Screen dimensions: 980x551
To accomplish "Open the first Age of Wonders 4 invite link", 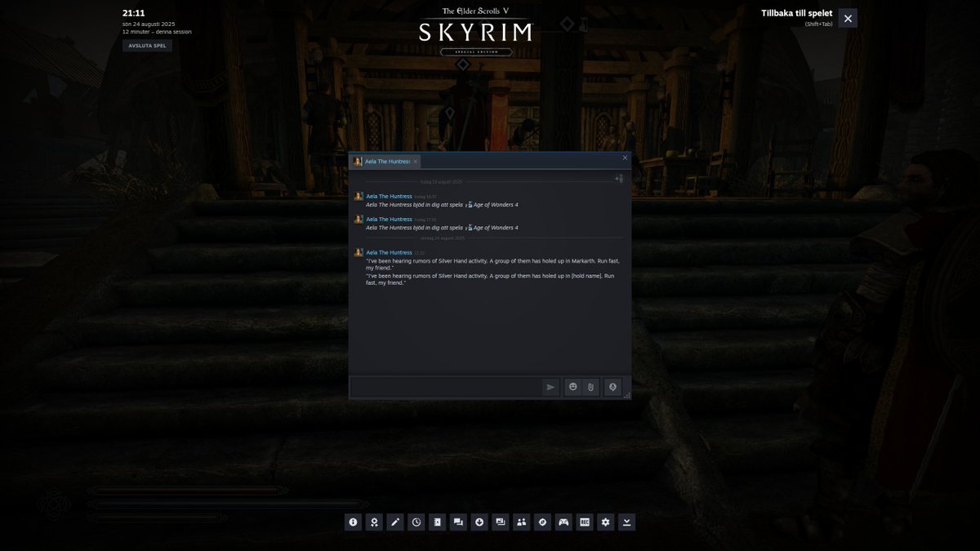I will 496,205.
